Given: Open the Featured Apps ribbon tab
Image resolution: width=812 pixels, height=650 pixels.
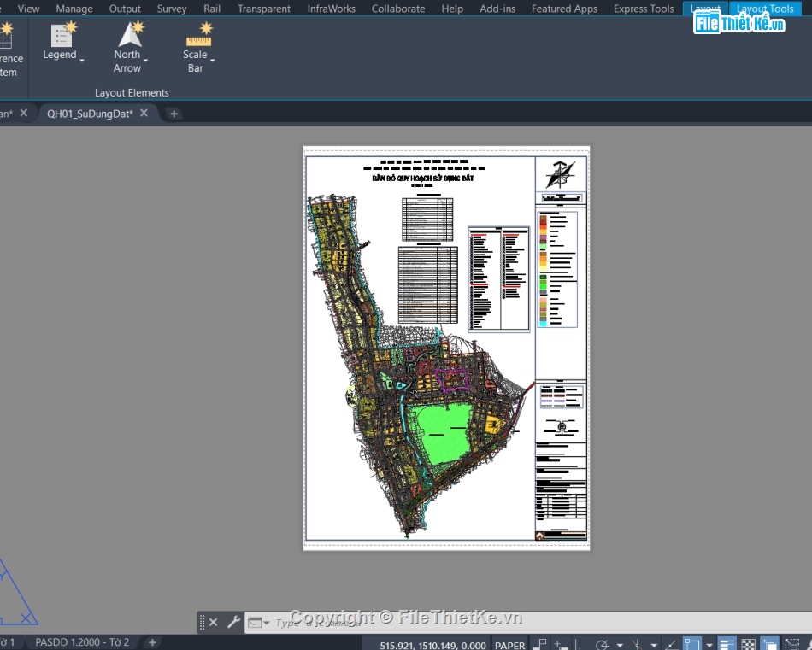Looking at the screenshot, I should click(564, 9).
